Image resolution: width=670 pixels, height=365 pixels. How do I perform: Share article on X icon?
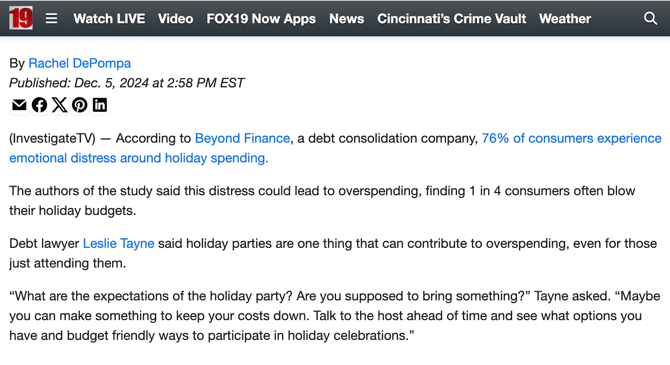59,105
